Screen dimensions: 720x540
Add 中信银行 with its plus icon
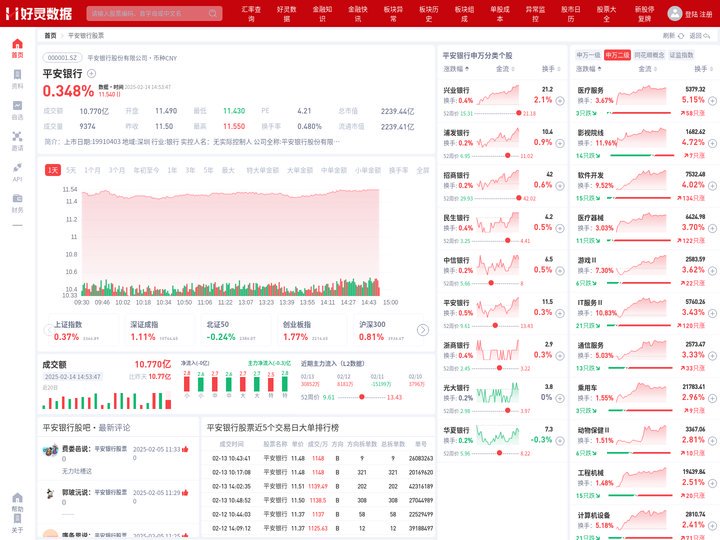(x=560, y=270)
